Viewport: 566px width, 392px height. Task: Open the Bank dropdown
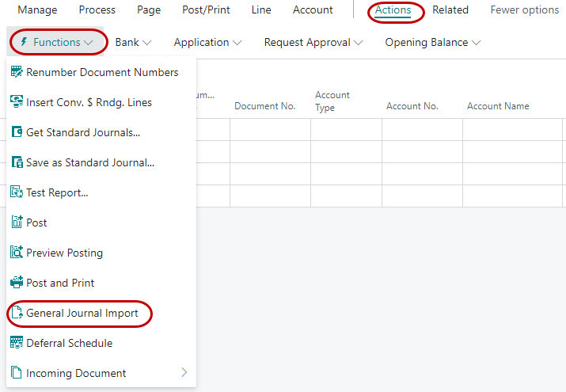tap(133, 42)
